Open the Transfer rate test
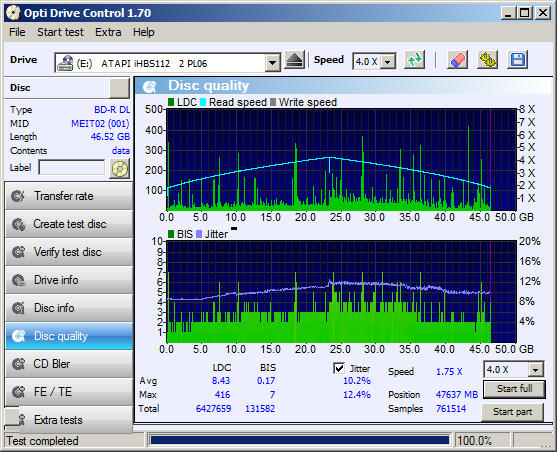Screen dimensions: 557x452 [x=69, y=196]
